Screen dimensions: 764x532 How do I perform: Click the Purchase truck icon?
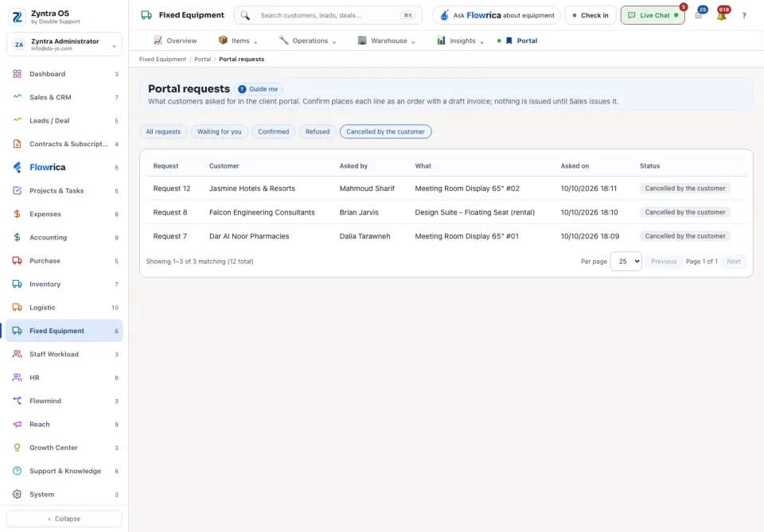pyautogui.click(x=17, y=261)
